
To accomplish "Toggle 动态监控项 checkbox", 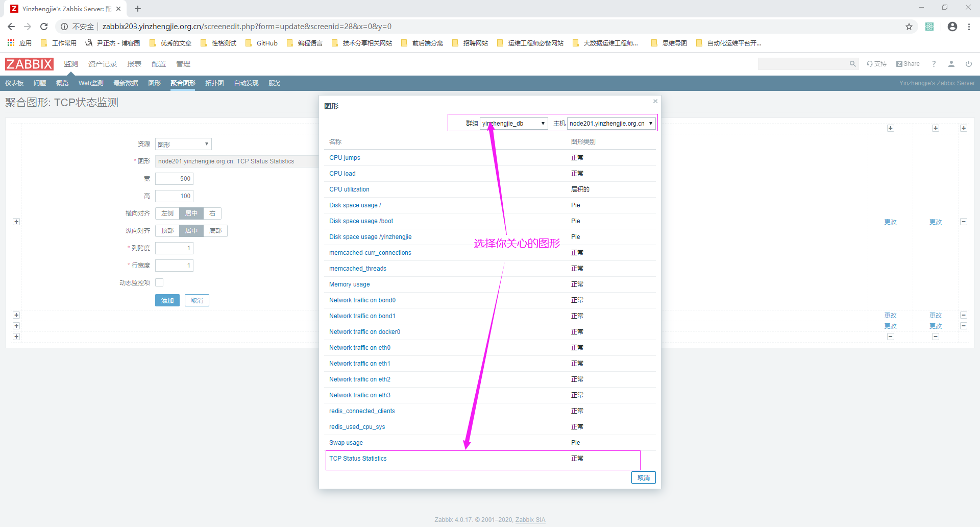I will [159, 282].
